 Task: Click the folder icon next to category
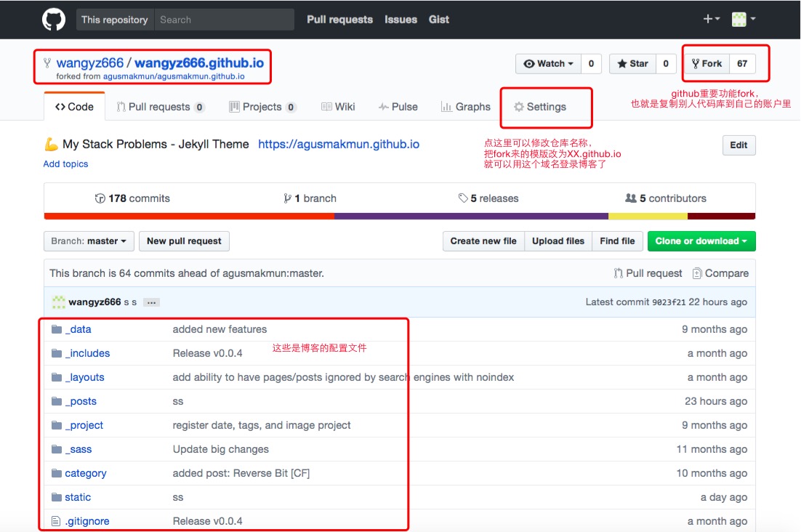point(57,473)
